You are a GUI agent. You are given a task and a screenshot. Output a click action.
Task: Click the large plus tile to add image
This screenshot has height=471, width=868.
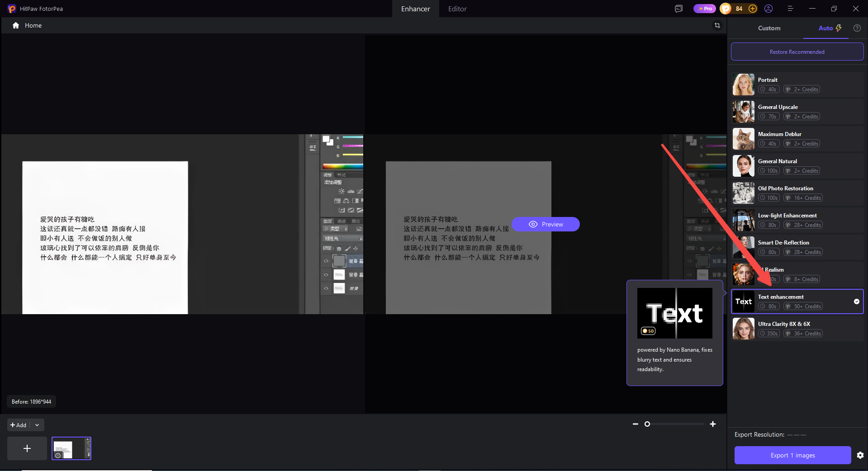tap(27, 448)
